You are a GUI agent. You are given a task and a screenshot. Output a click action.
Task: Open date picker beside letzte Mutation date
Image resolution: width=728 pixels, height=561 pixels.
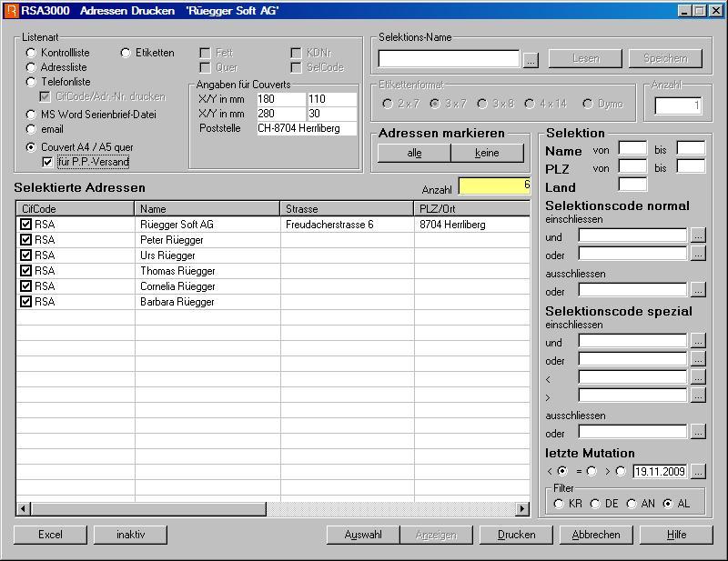[x=698, y=471]
